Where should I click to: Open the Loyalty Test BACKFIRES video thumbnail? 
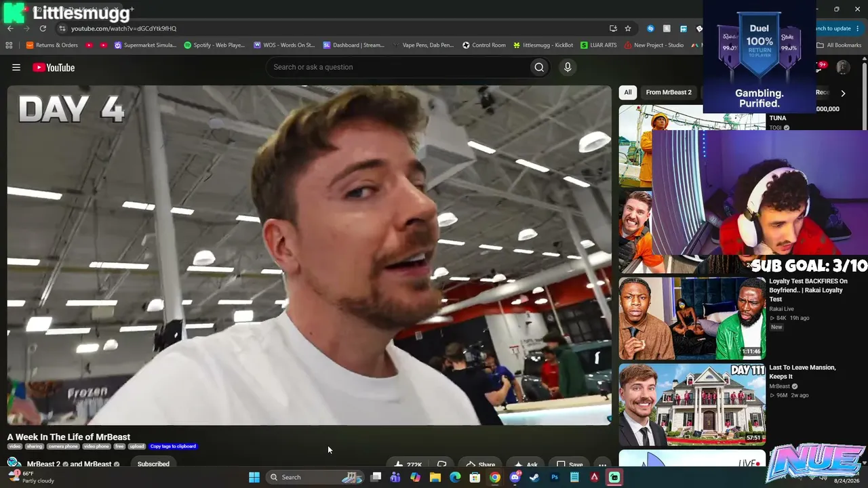(x=692, y=318)
